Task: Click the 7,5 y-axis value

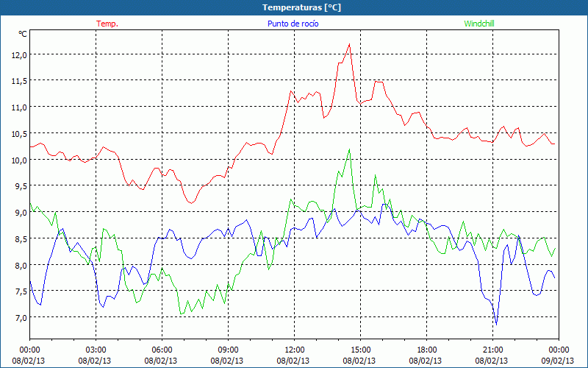Action: tap(21, 291)
